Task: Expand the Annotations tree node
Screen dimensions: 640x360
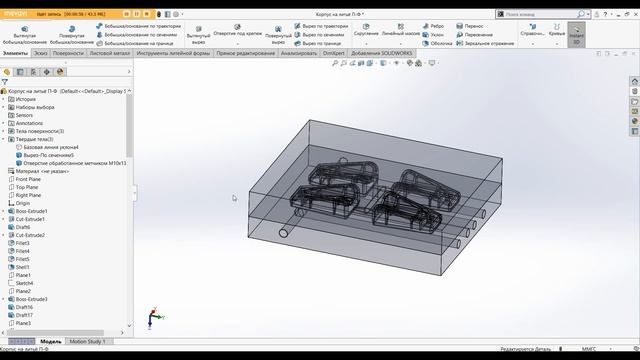Action: [x=4, y=123]
